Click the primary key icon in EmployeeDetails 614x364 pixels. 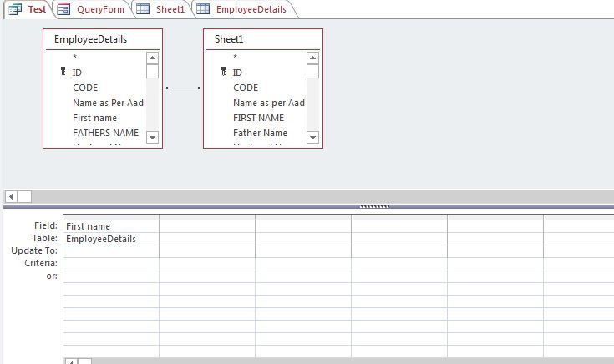[63, 72]
